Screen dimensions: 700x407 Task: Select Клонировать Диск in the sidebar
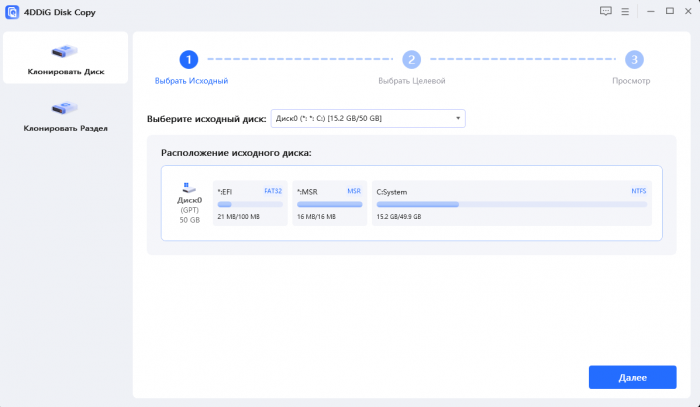(x=65, y=58)
